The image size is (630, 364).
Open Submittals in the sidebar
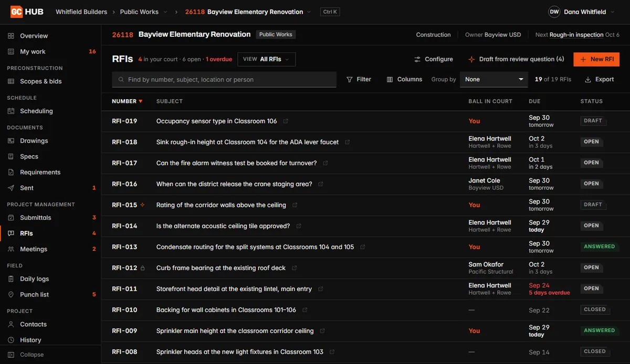tap(50, 218)
